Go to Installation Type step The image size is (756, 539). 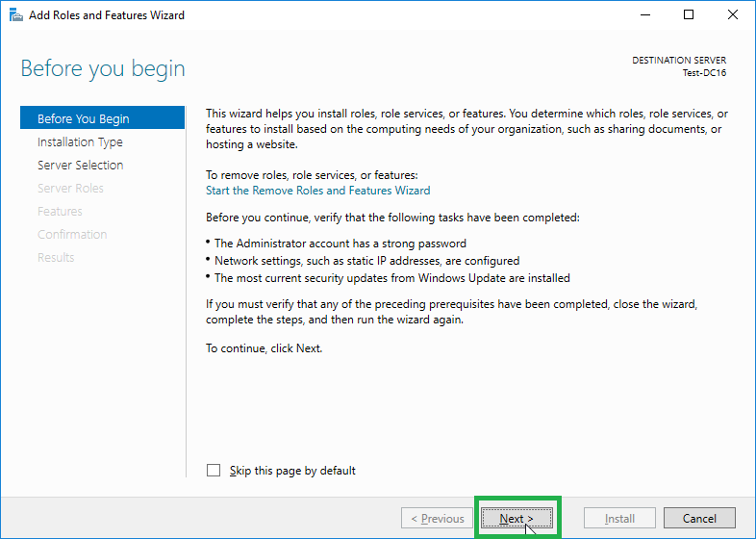pos(80,141)
